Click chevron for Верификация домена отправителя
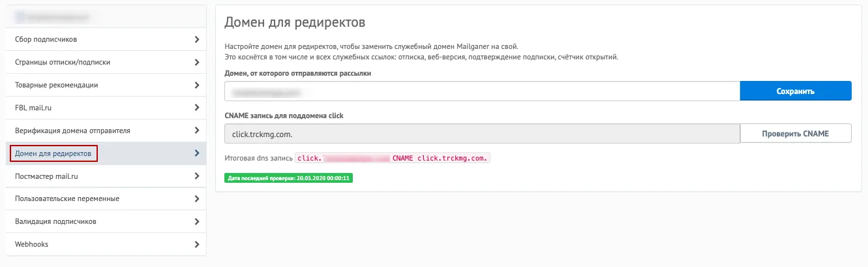The width and height of the screenshot is (868, 267). [x=197, y=131]
